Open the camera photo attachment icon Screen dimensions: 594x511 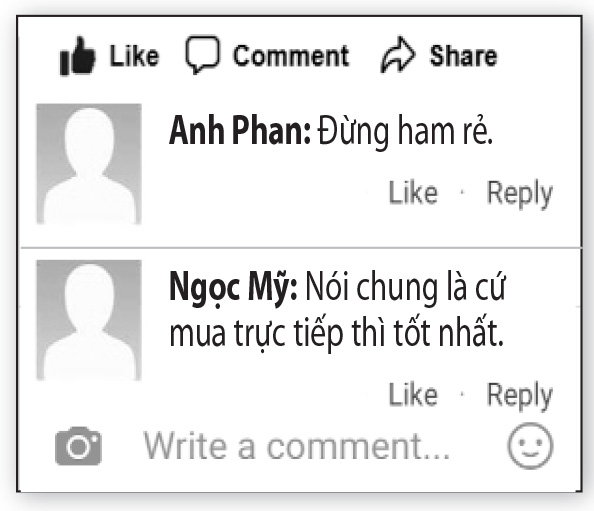(78, 446)
